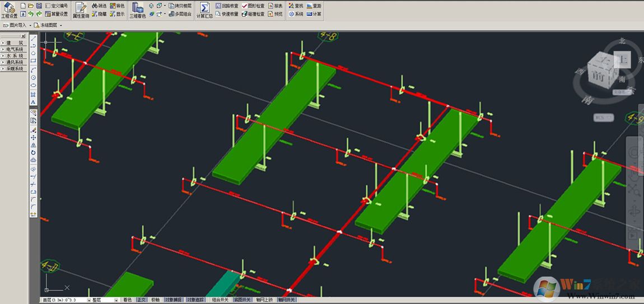Viewport: 644px width, 304px height.
Task: Toggle 轴网开关 grid axis switch
Action: (x=287, y=300)
